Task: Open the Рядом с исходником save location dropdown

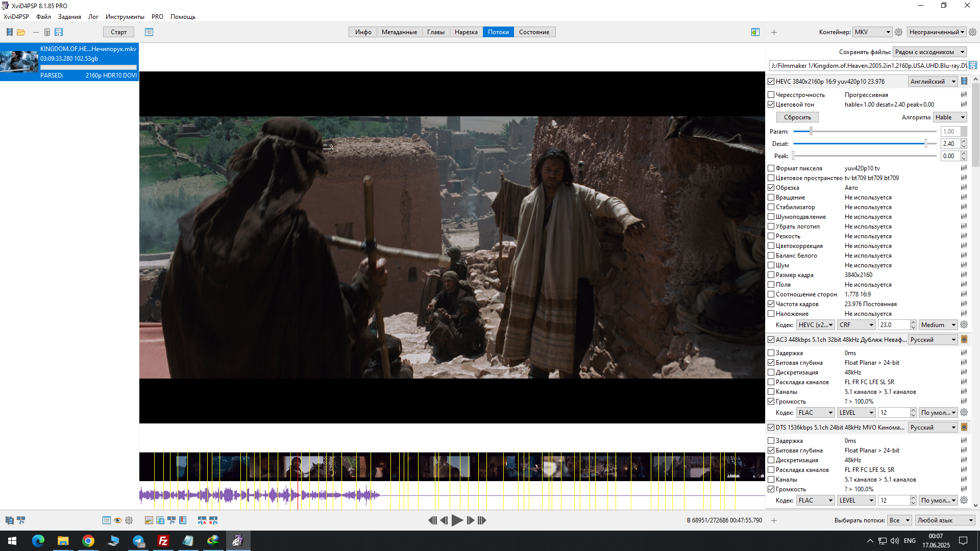Action: (930, 52)
